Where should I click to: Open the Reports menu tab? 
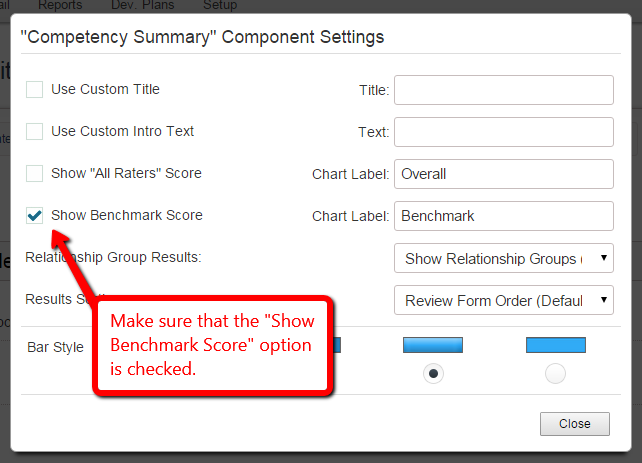[x=60, y=5]
